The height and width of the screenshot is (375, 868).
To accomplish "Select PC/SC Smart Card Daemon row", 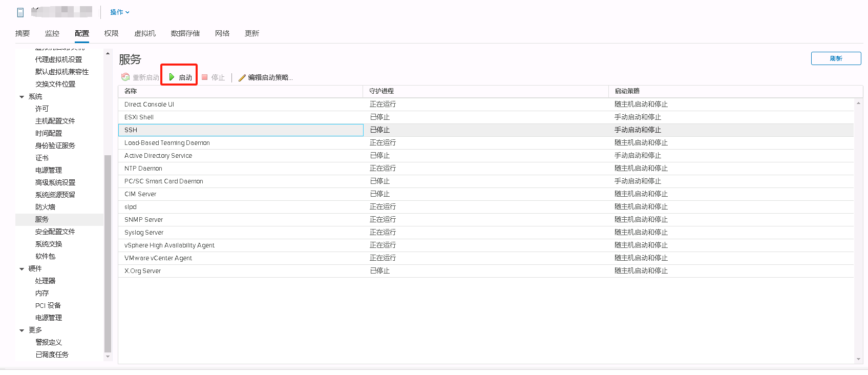I will (x=486, y=181).
